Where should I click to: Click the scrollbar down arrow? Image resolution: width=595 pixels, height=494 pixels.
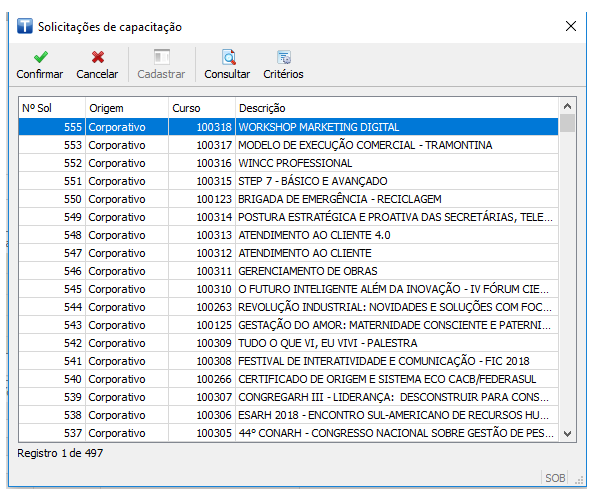(567, 433)
